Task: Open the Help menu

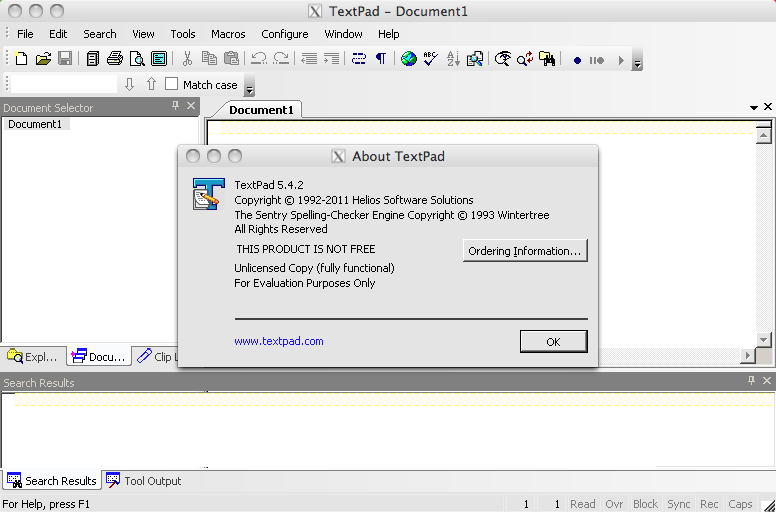Action: point(388,34)
